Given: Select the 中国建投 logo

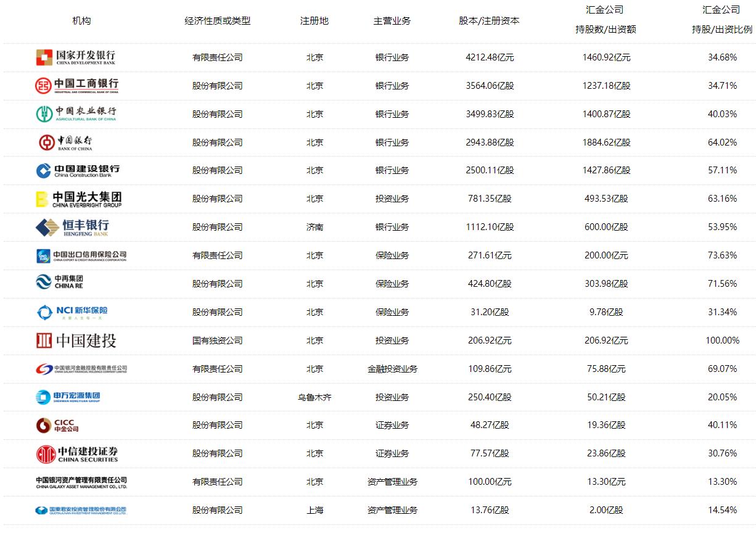Looking at the screenshot, I should point(76,340).
